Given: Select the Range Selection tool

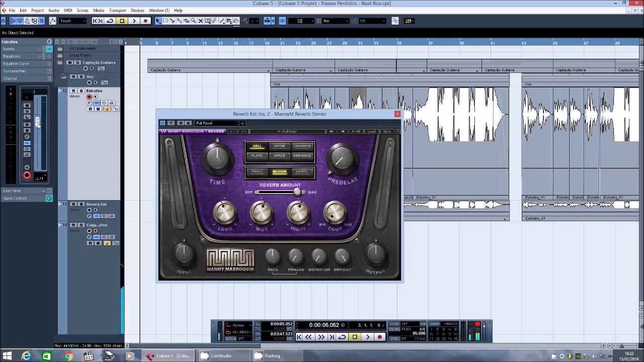Looking at the screenshot, I should [x=165, y=21].
